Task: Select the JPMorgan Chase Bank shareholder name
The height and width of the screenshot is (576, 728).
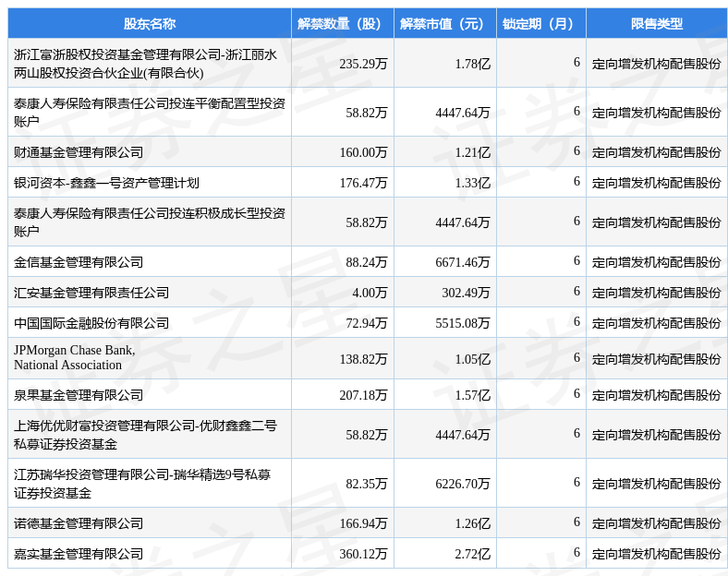Action: pos(74,357)
